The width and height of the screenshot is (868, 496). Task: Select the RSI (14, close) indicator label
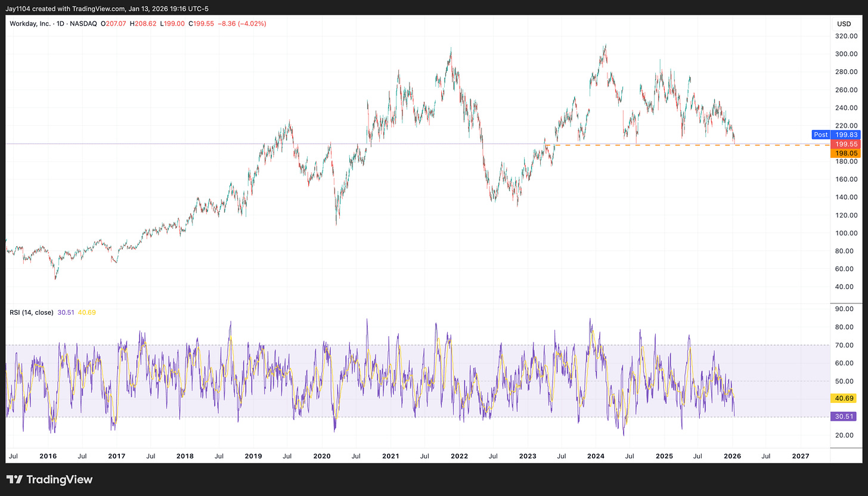coord(32,312)
